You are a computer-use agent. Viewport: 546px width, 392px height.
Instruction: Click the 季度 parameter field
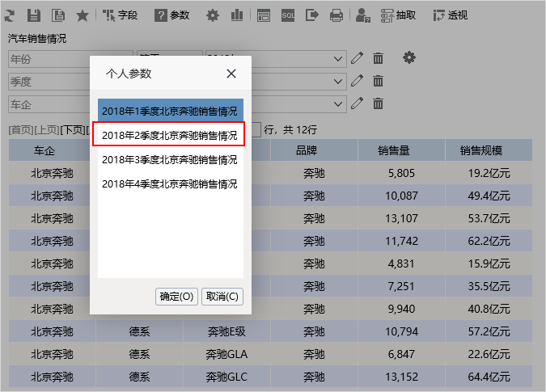click(x=49, y=82)
